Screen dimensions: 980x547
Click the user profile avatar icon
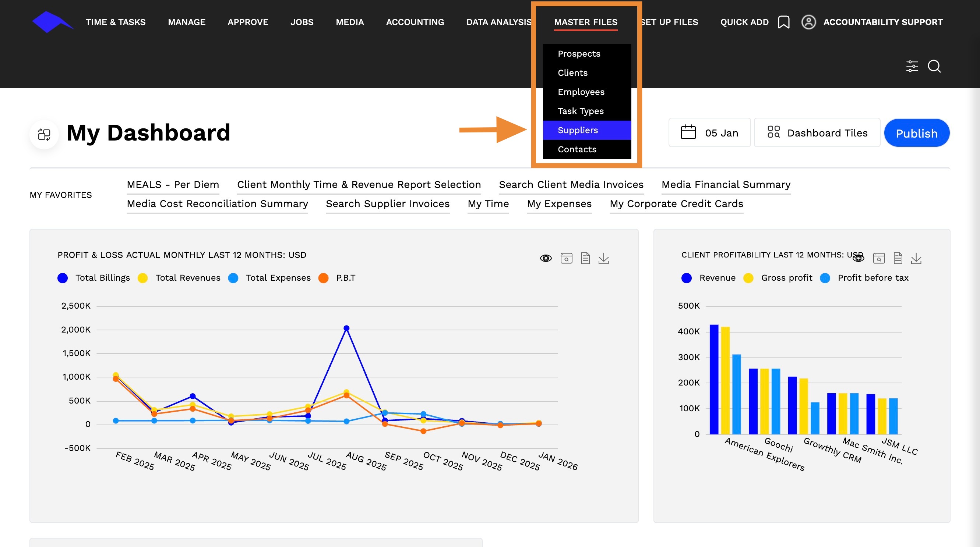point(808,22)
